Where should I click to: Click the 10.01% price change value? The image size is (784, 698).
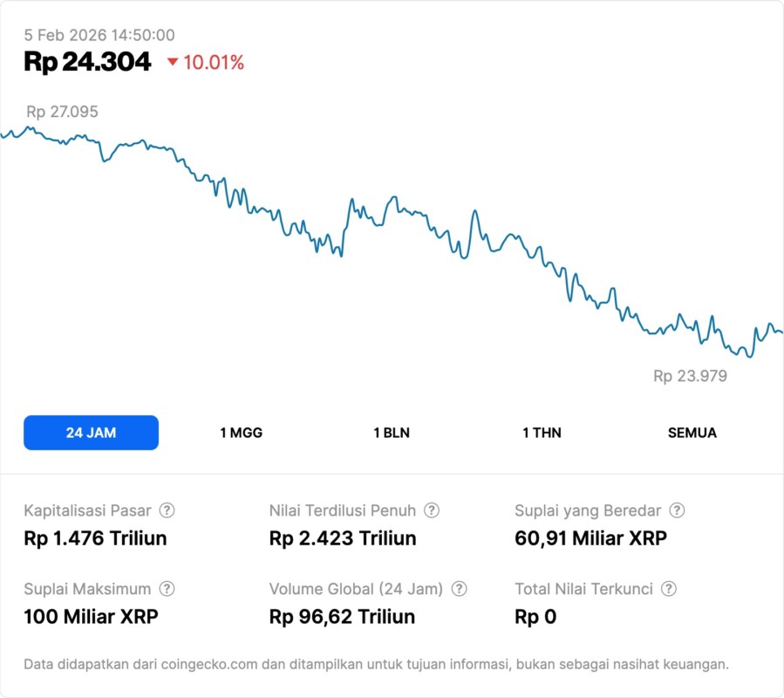point(214,62)
